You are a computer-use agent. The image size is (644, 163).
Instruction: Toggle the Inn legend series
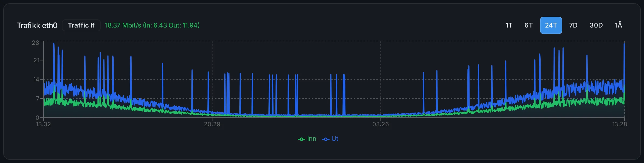[307, 139]
